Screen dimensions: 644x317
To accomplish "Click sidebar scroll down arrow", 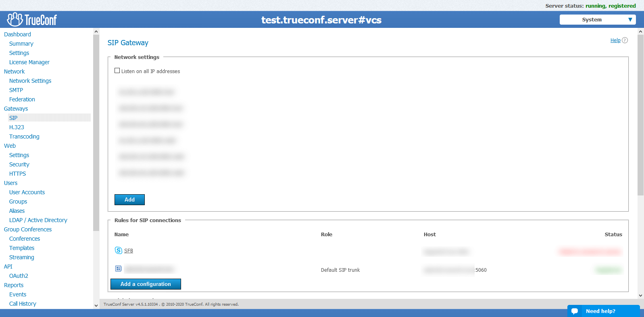I will coord(96,305).
